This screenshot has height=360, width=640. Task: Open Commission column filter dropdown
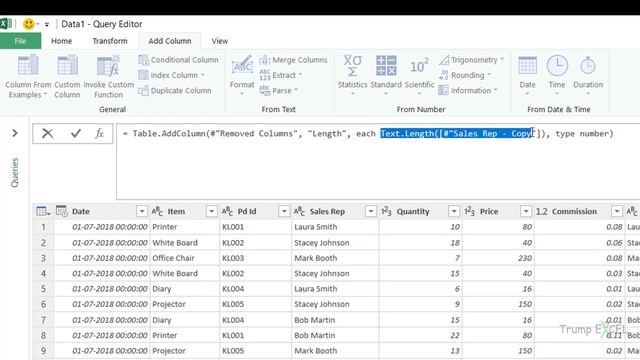[x=617, y=211]
